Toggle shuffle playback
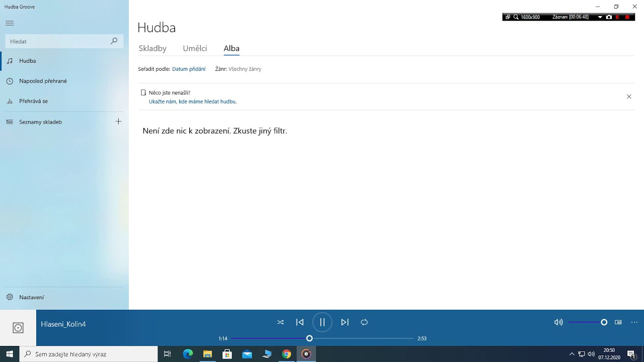This screenshot has height=362, width=644. (x=280, y=322)
